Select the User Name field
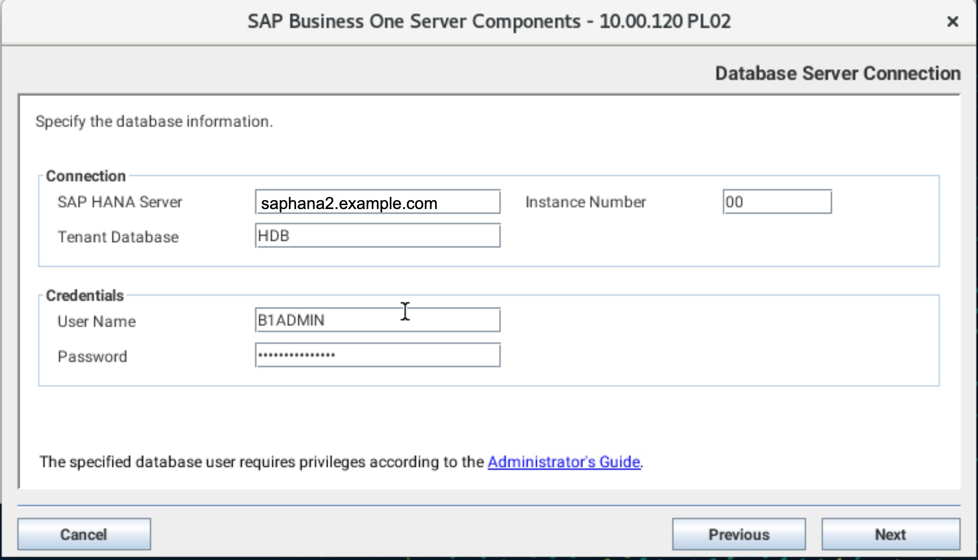This screenshot has width=978, height=560. click(x=378, y=320)
